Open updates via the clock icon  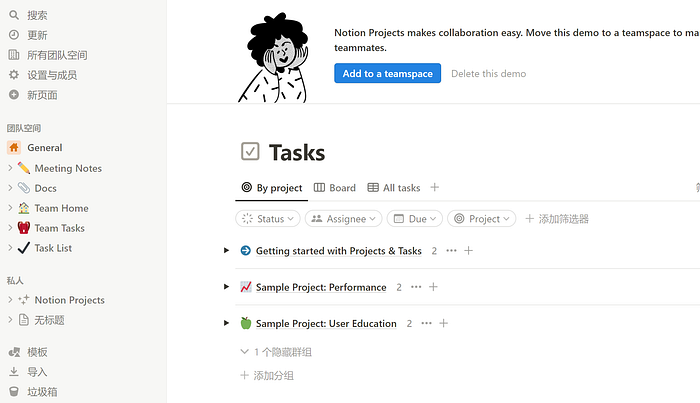pos(14,35)
